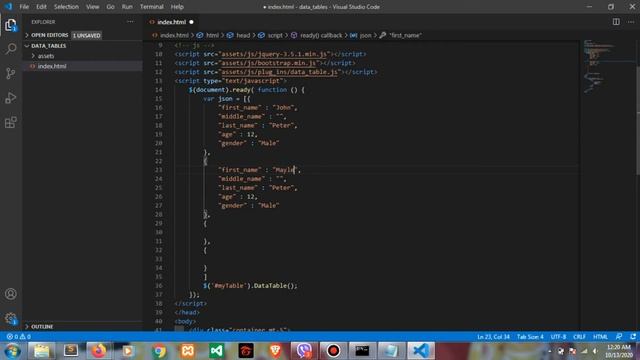Click the index.html breadcrumb item

[174, 36]
